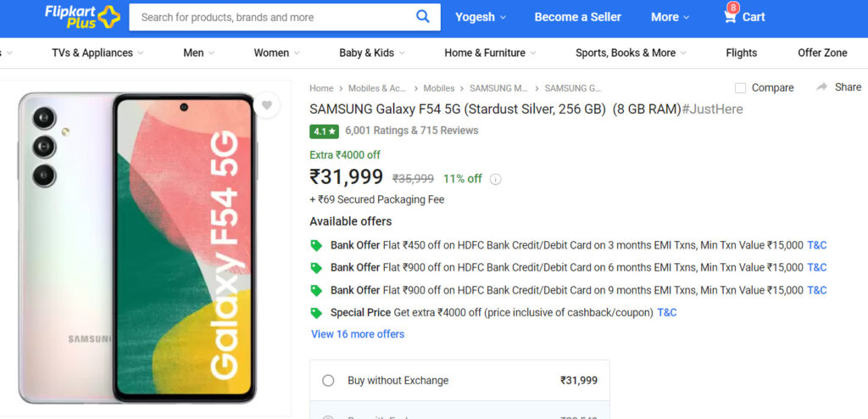Add phone to wishlist heart icon
868x419 pixels.
click(x=267, y=105)
